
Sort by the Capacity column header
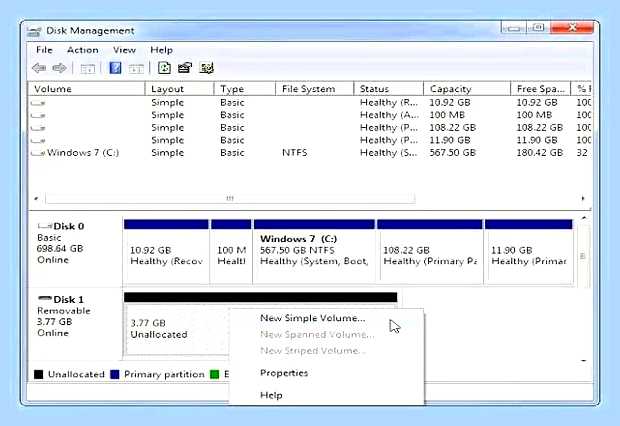pos(467,89)
